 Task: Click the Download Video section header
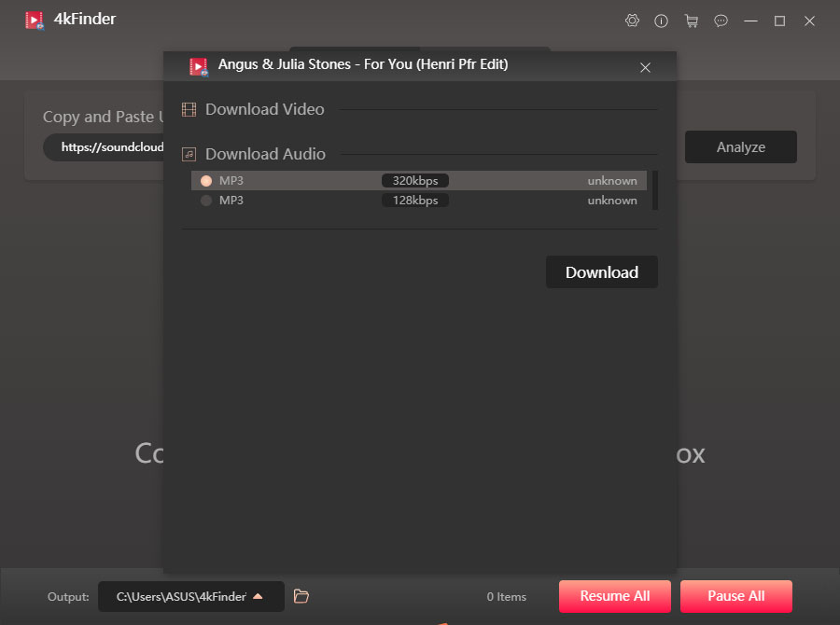coord(265,110)
